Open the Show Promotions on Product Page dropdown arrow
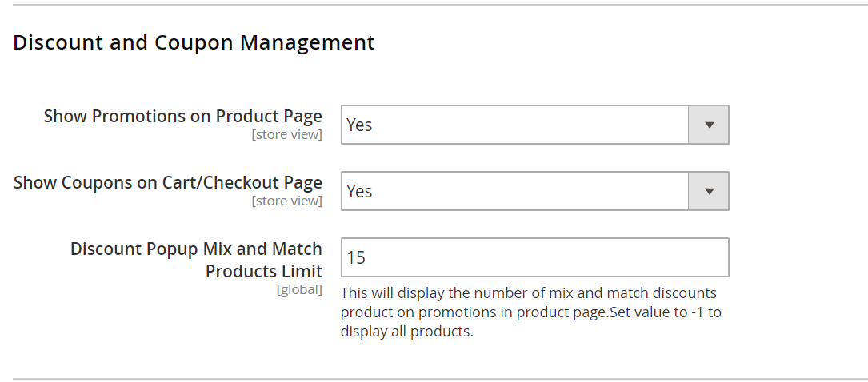 (x=708, y=125)
